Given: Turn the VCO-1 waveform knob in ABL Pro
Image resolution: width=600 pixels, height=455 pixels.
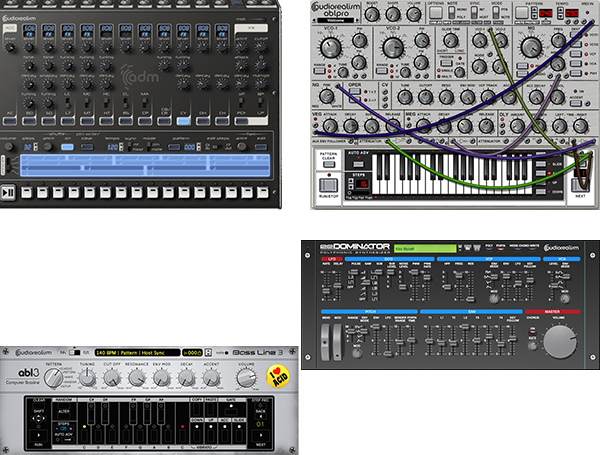Looking at the screenshot, I should click(331, 47).
